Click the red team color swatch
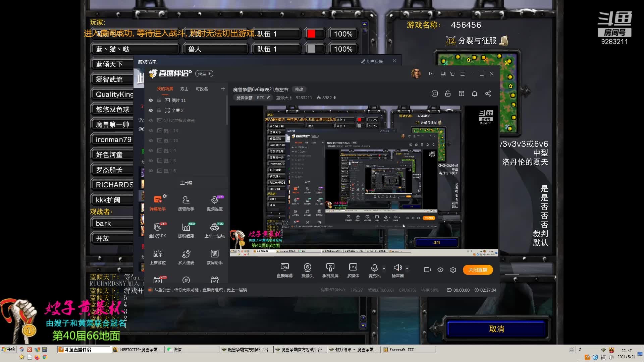 (x=311, y=34)
